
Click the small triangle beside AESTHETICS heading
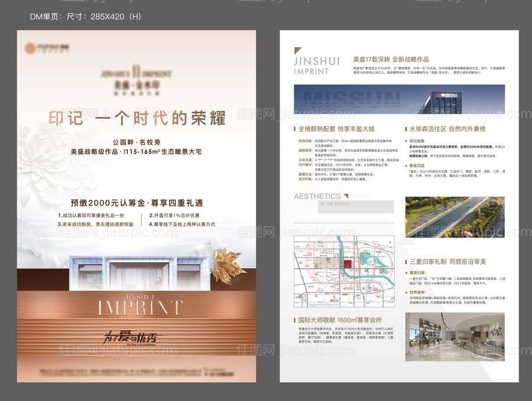(x=346, y=196)
